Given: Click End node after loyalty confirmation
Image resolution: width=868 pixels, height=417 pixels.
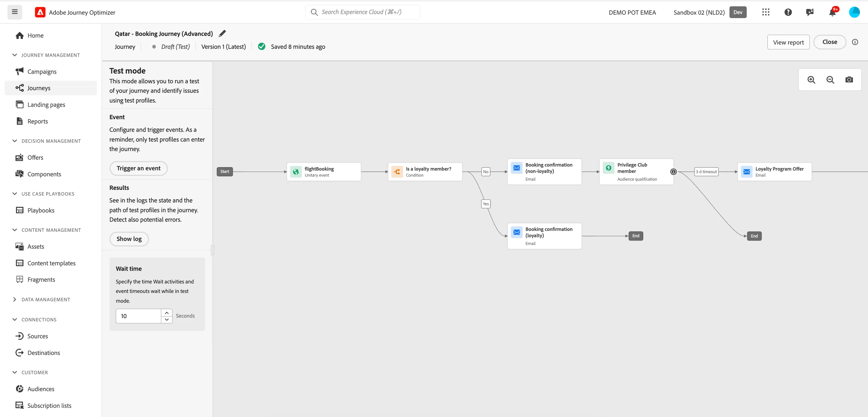Looking at the screenshot, I should pos(635,236).
